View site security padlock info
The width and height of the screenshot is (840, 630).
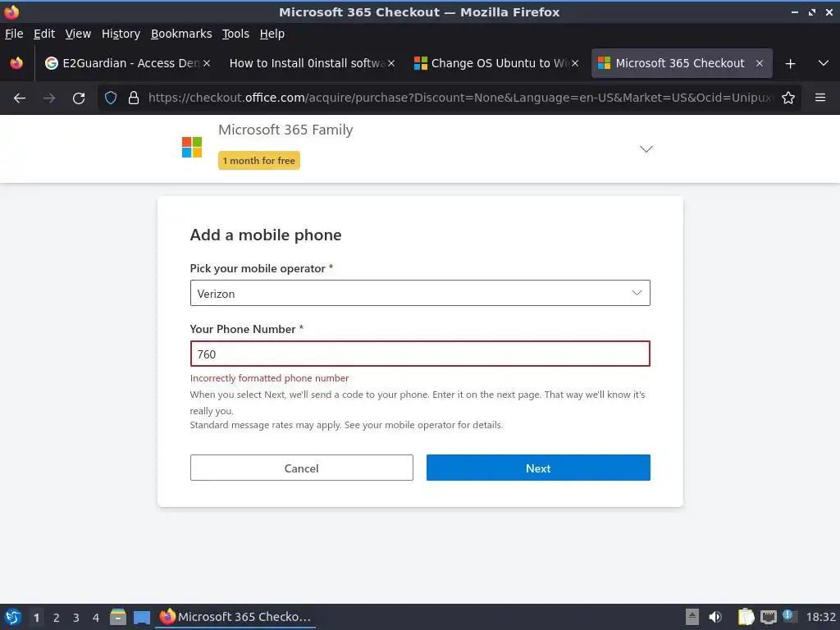click(x=134, y=98)
